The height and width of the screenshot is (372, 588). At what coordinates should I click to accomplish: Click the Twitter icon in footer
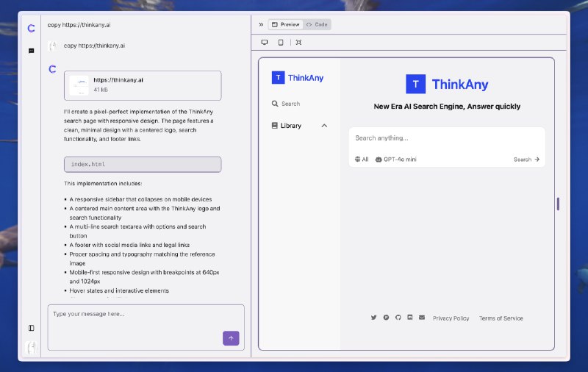point(374,318)
